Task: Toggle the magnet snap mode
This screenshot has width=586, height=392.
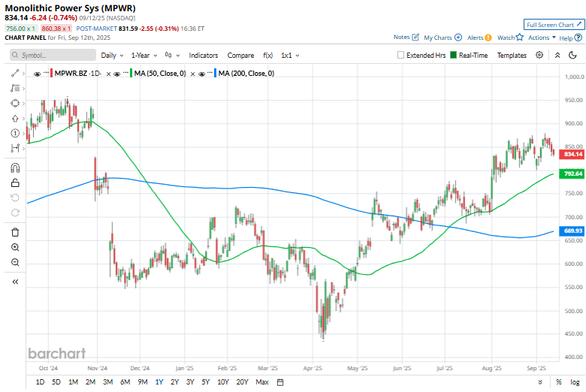Action: point(15,167)
